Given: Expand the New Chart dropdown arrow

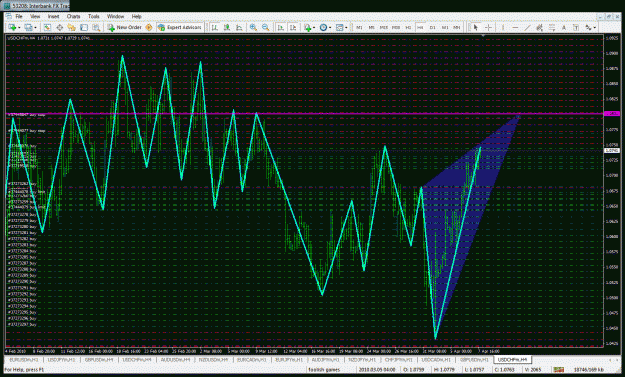Looking at the screenshot, I should (19, 27).
